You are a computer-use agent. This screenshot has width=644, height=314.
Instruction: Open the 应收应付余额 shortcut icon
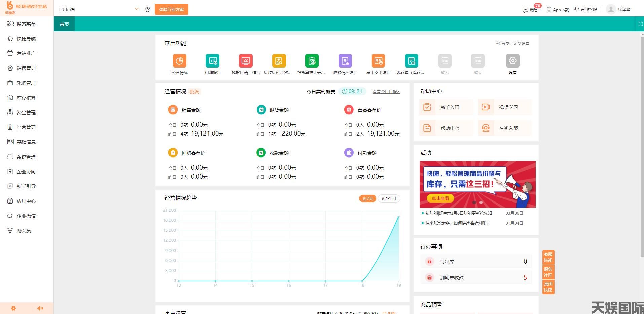(279, 61)
